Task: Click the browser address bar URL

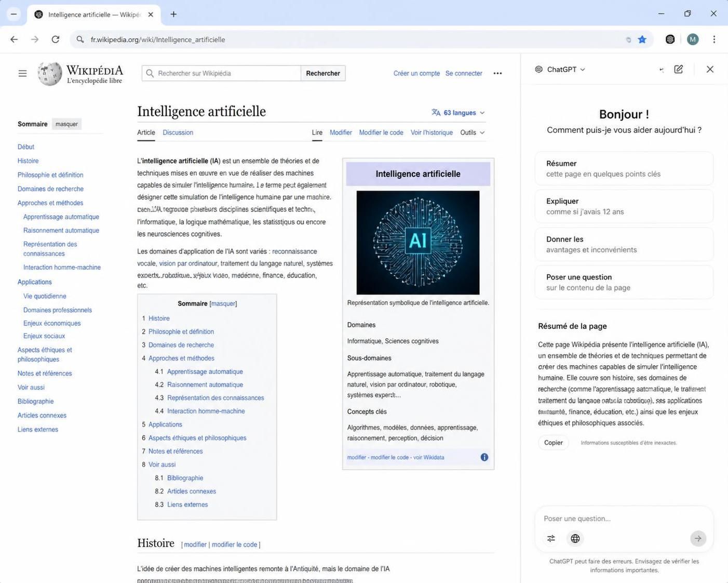Action: coord(158,39)
